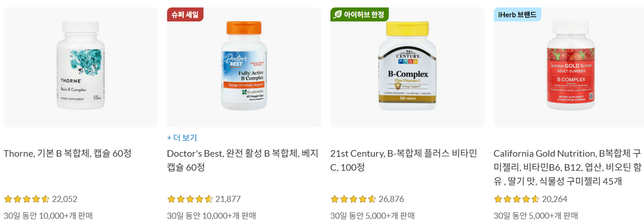Expand the + 더 보기 link
The width and height of the screenshot is (644, 222).
tap(182, 138)
